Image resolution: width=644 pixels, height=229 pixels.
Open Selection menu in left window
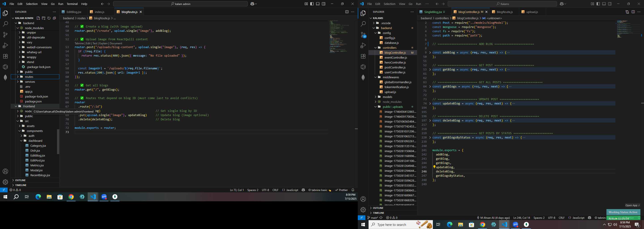pos(32,4)
